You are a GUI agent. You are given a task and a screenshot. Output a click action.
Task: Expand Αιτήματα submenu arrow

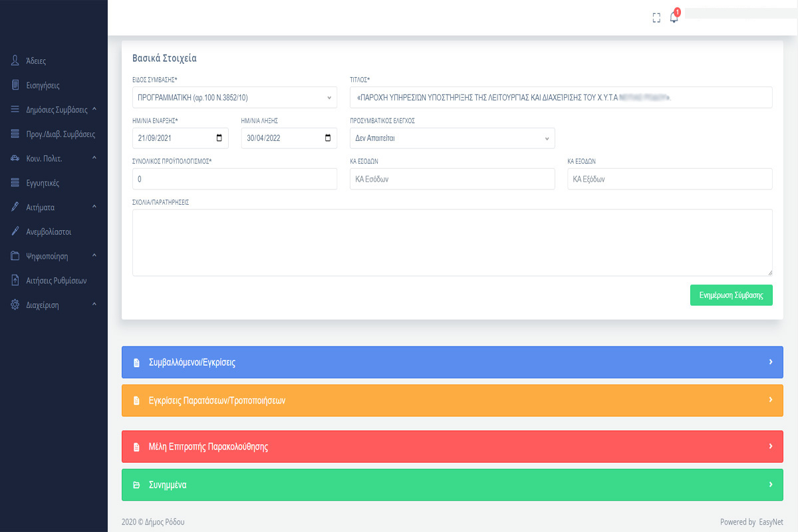94,207
